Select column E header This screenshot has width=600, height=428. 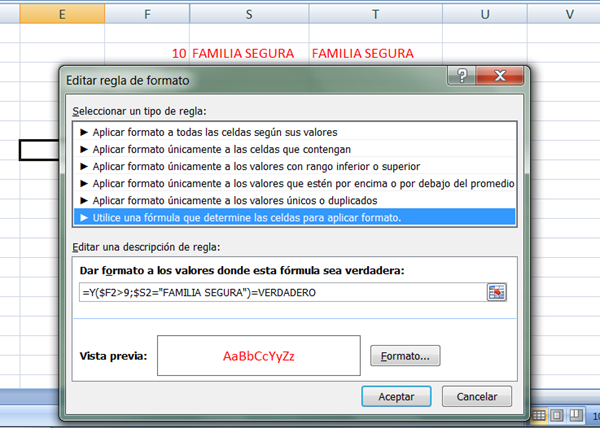point(62,14)
